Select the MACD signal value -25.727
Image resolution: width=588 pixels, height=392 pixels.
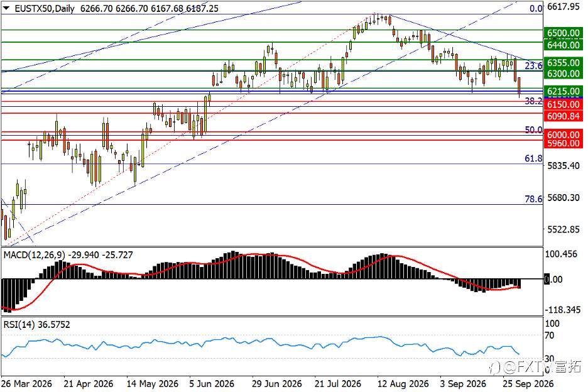117,255
